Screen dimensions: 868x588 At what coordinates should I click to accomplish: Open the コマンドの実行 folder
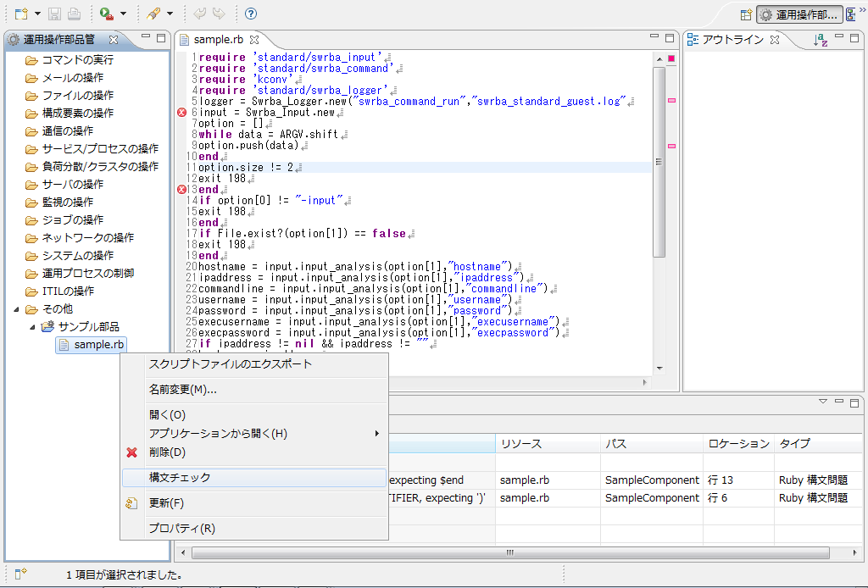[x=70, y=60]
